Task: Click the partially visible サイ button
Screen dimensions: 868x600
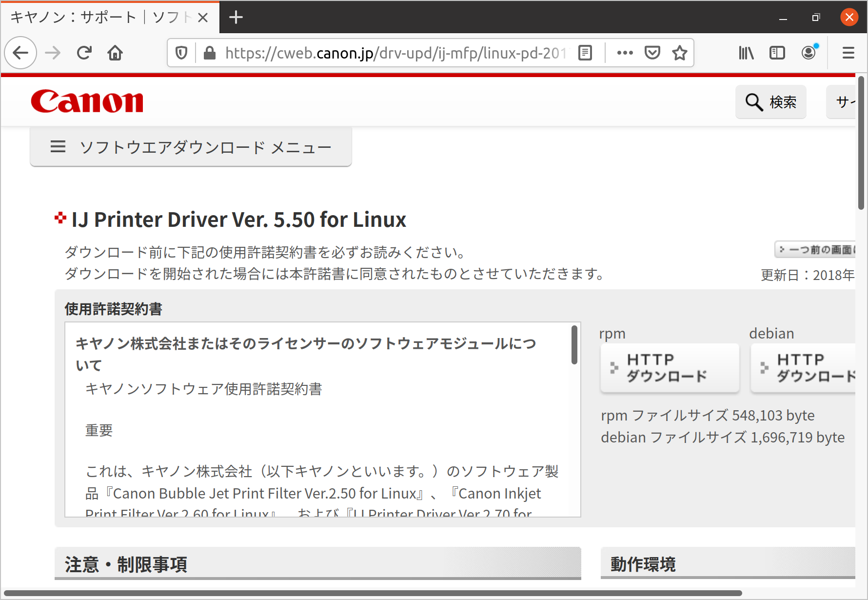Action: click(x=841, y=102)
